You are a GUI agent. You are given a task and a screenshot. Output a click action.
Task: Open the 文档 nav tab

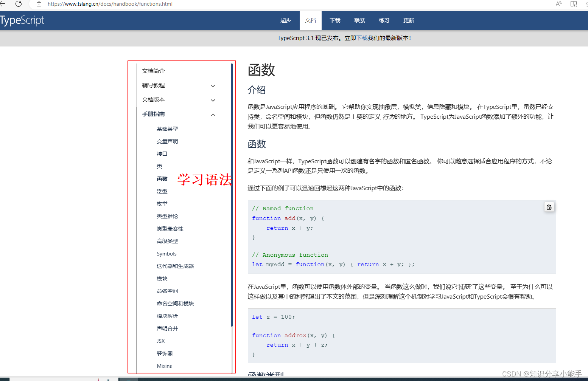tap(311, 20)
